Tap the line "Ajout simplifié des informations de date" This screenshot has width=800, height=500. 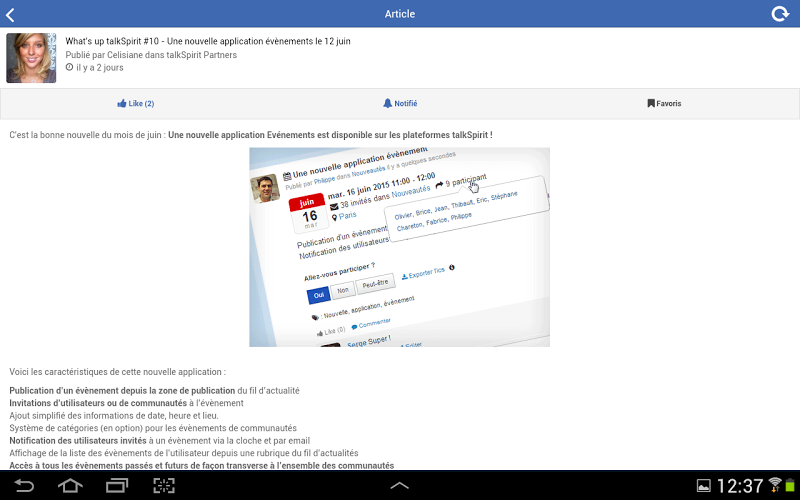(x=114, y=416)
